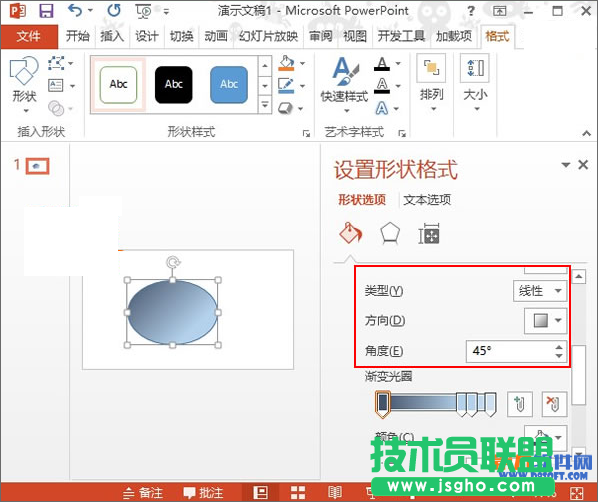Switch to Reading view
Viewport: 598px width, 502px height.
[334, 492]
